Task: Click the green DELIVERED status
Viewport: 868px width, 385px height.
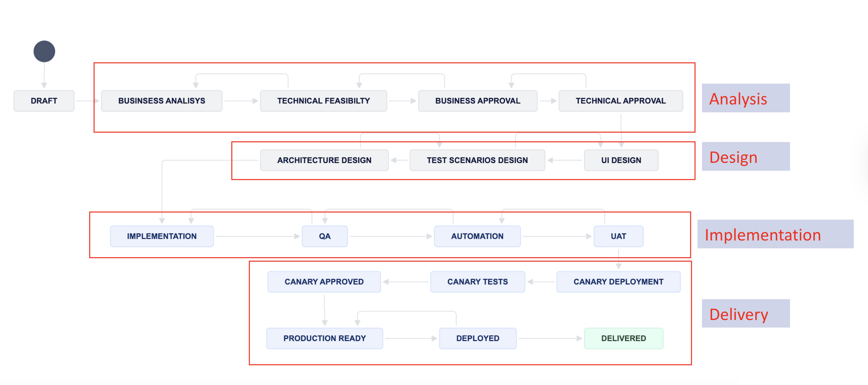Action: coord(623,338)
